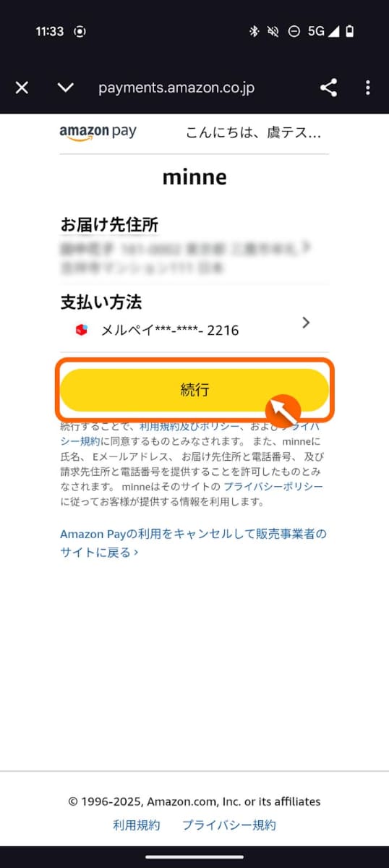Screen dimensions: 389x868
Task: Tap the red Merpay payment icon
Action: click(82, 330)
